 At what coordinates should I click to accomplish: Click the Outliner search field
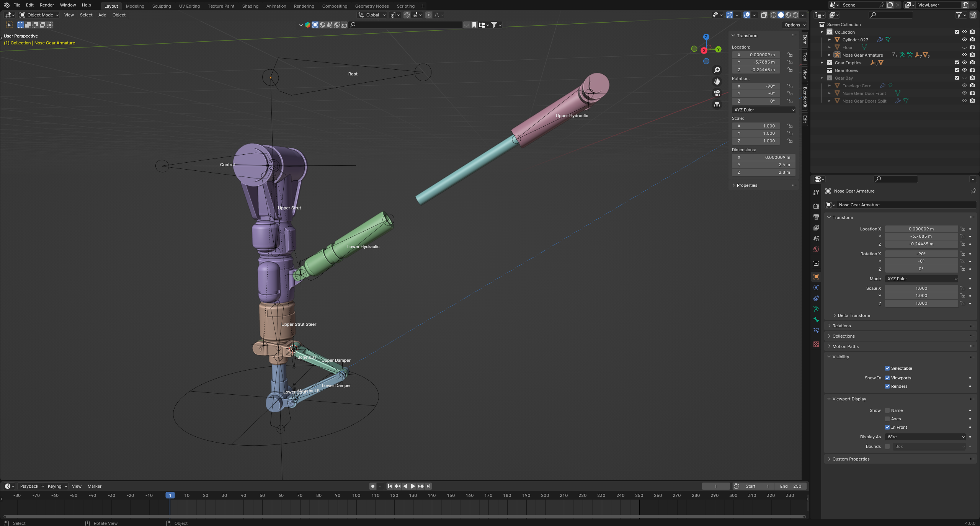coord(890,15)
